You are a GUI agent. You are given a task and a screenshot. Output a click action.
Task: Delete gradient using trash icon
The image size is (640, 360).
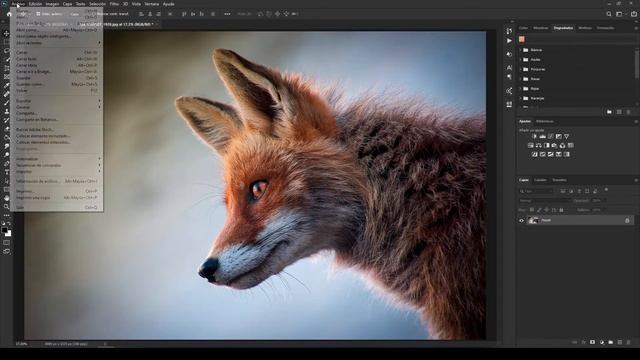point(629,112)
